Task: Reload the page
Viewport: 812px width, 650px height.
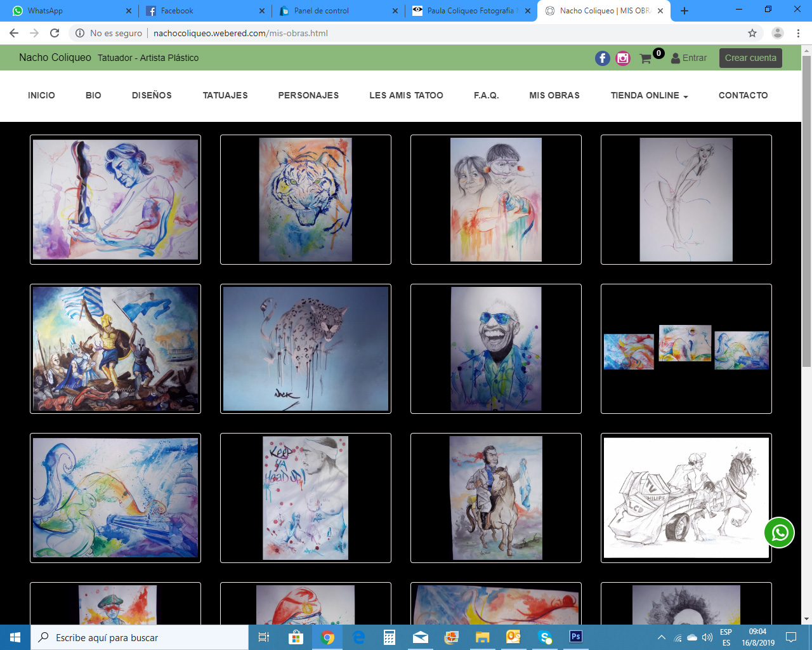Action: [55, 33]
